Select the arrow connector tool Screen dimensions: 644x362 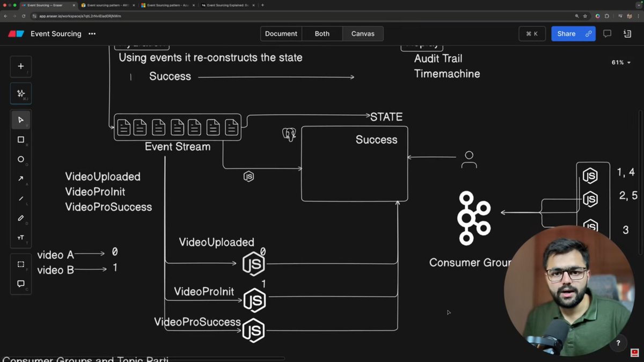coord(20,179)
